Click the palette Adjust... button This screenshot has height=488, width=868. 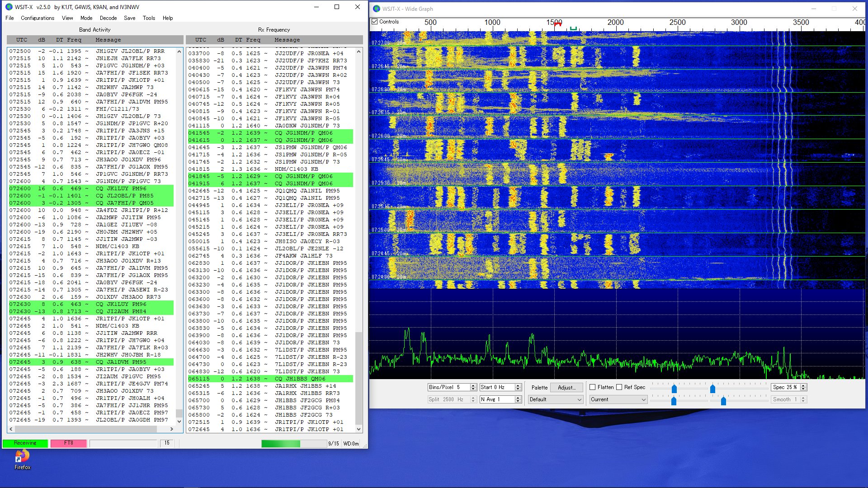click(566, 387)
